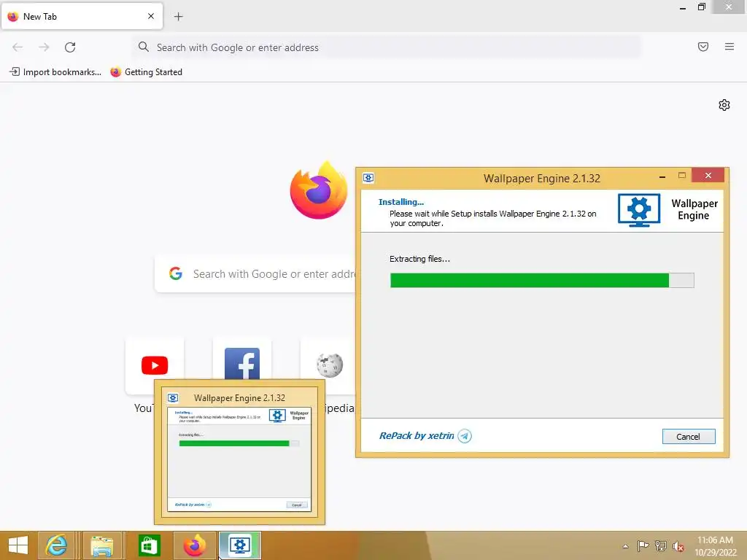
Task: Restore down the Firefox window
Action: coord(701,7)
